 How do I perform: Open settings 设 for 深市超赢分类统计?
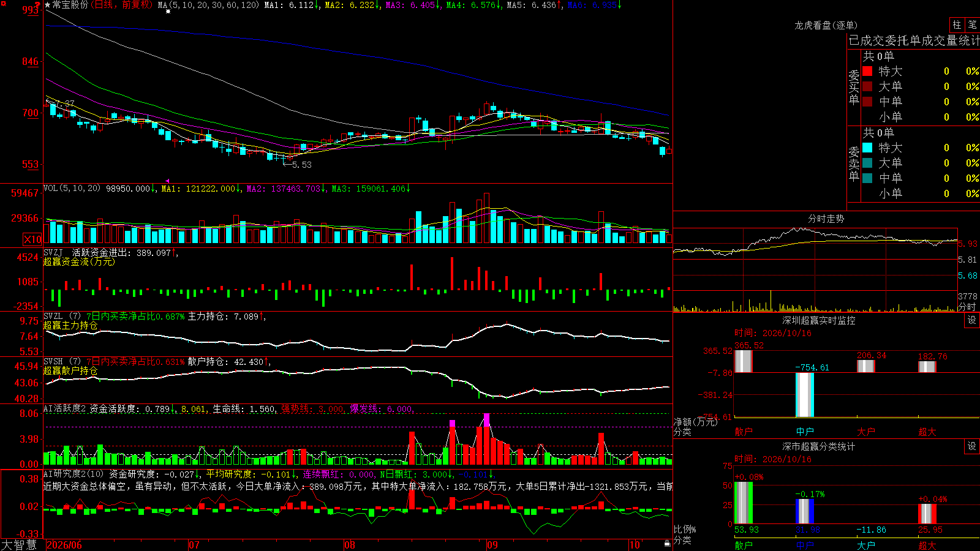coord(972,446)
